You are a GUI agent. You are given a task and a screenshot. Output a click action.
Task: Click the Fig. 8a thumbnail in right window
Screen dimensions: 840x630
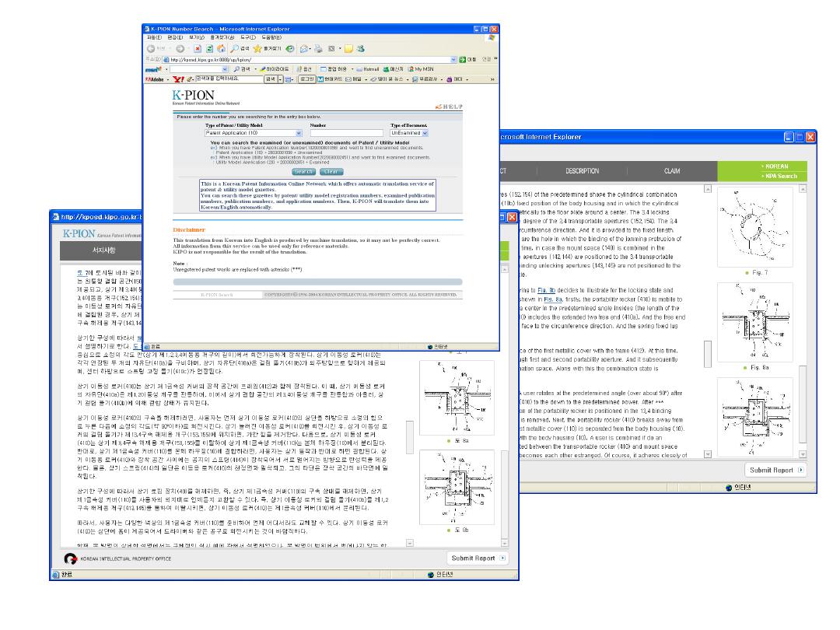click(x=754, y=323)
